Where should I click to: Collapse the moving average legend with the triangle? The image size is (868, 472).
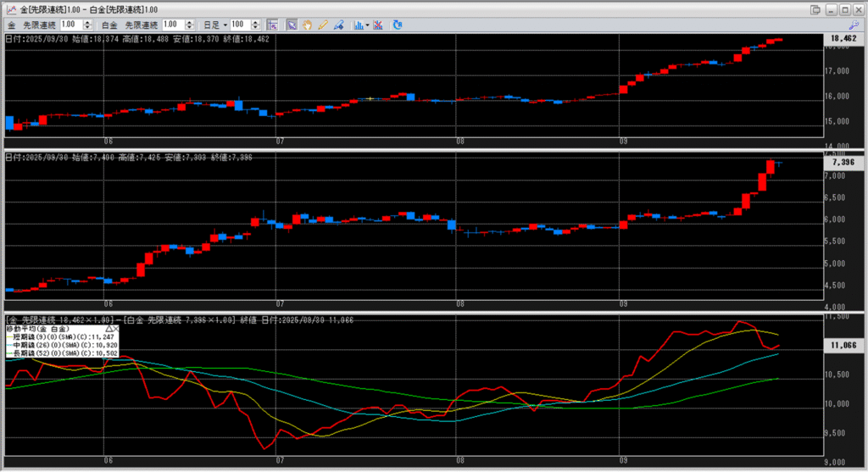[108, 327]
